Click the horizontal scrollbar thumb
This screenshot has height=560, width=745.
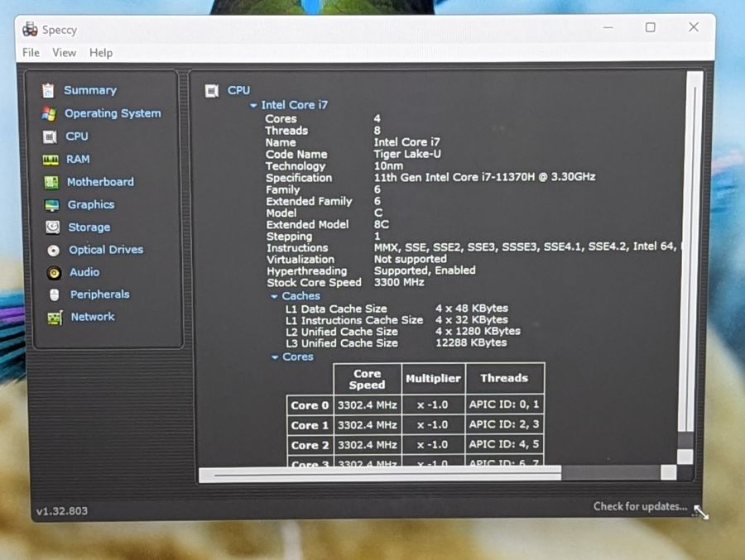[380, 473]
